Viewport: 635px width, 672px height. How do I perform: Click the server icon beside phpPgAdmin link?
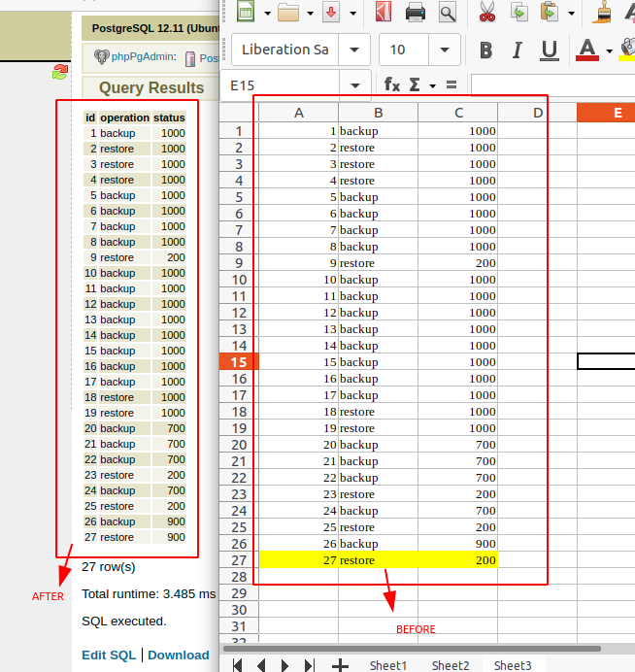[190, 58]
